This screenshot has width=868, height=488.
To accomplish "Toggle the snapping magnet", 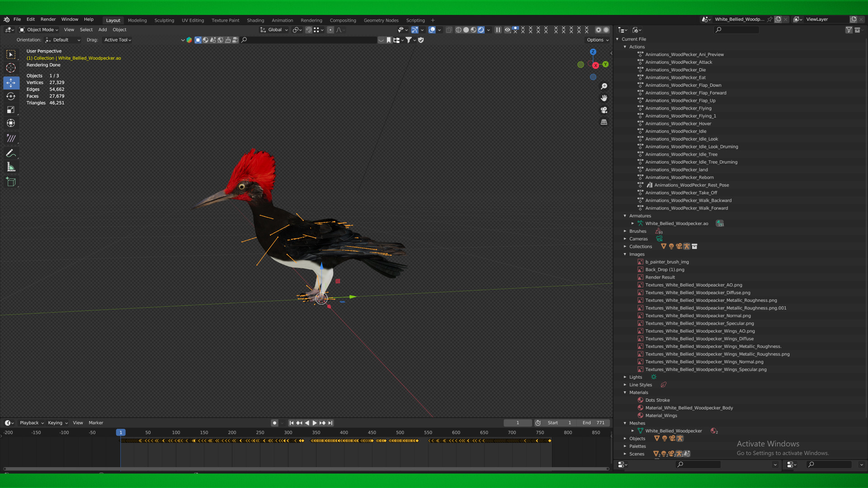I will [x=308, y=30].
